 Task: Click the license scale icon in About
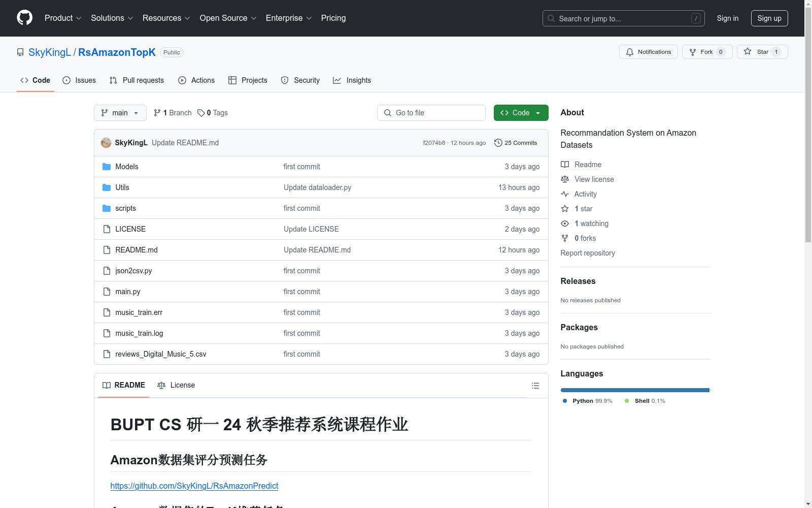coord(565,179)
